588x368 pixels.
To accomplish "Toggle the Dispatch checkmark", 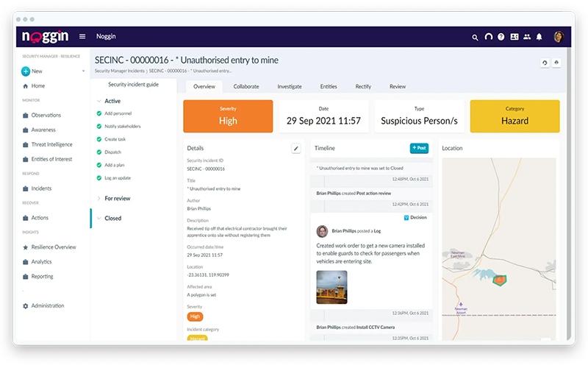I will [x=99, y=152].
